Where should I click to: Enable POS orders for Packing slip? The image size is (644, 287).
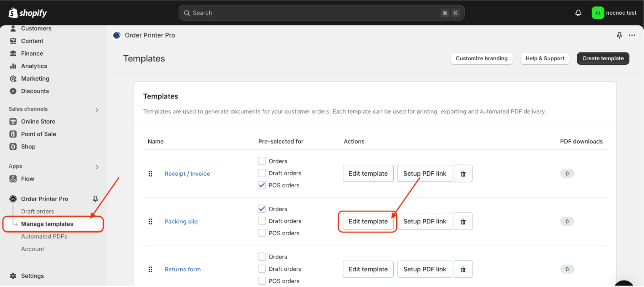coord(262,233)
